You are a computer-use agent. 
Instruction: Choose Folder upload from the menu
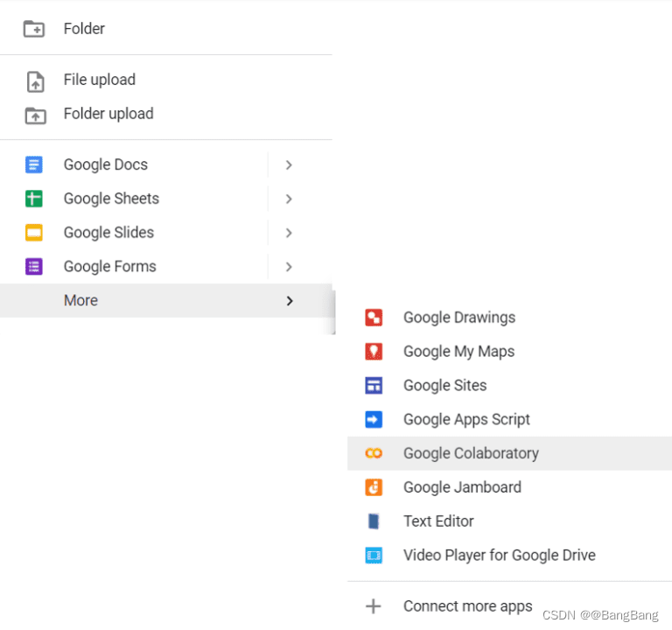pos(166,114)
